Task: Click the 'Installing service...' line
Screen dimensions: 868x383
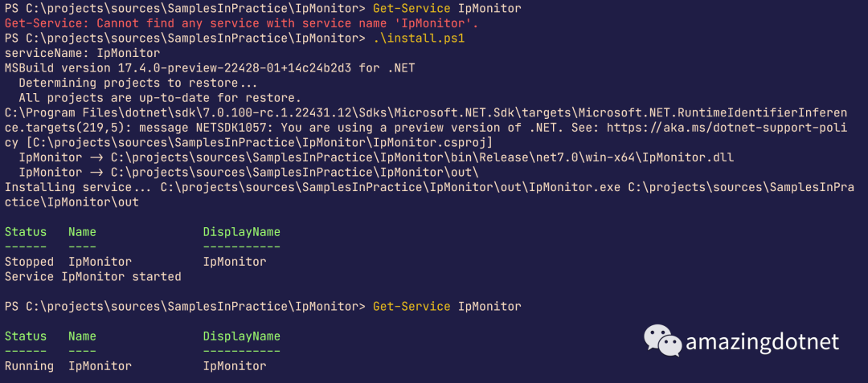Action: tap(429, 194)
